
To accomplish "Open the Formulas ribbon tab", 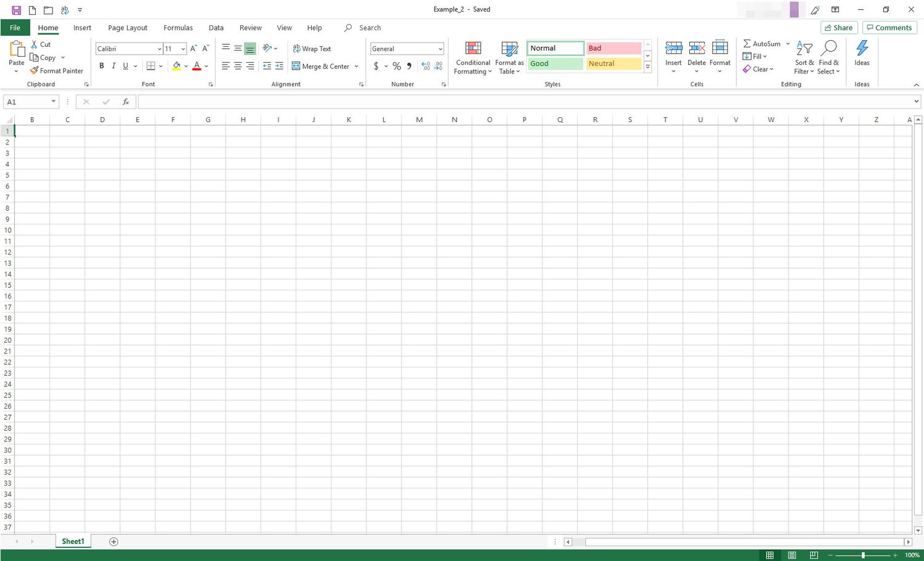I will point(178,28).
